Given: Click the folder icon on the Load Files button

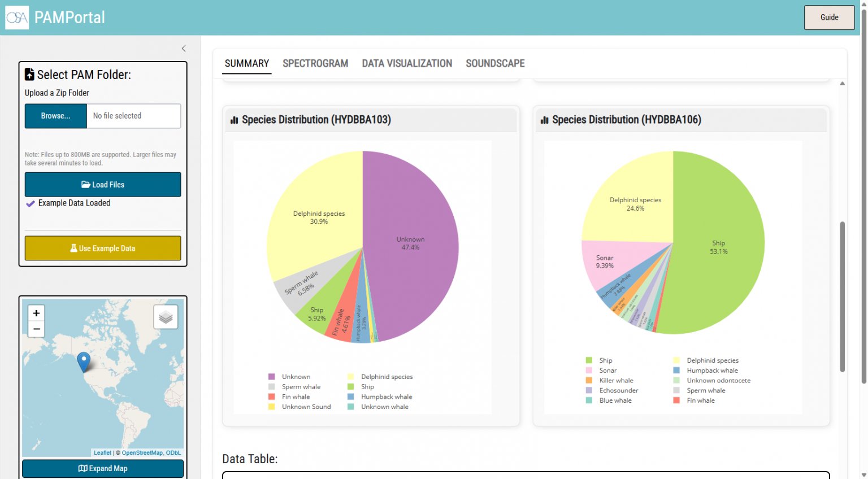Looking at the screenshot, I should [x=85, y=184].
